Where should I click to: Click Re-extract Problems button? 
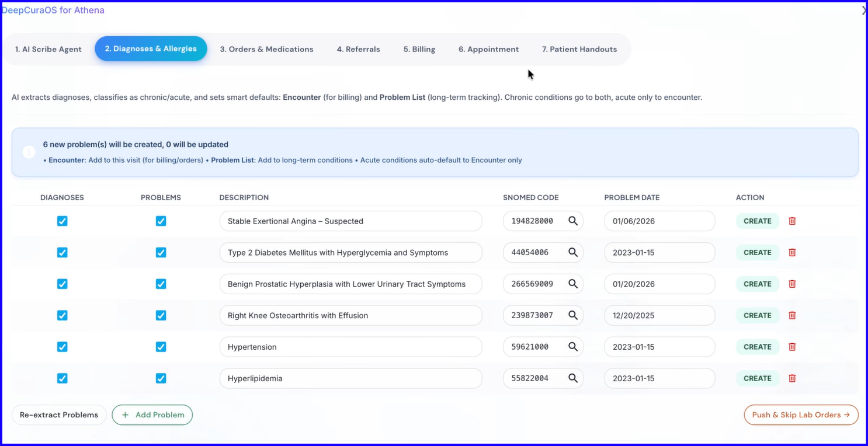[59, 415]
